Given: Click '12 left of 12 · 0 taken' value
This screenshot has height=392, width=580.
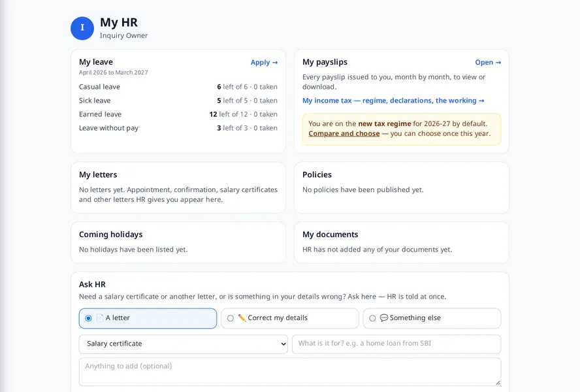Looking at the screenshot, I should [244, 114].
